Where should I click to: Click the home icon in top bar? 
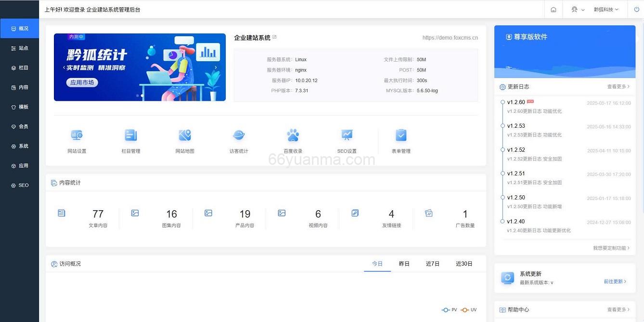click(x=553, y=9)
